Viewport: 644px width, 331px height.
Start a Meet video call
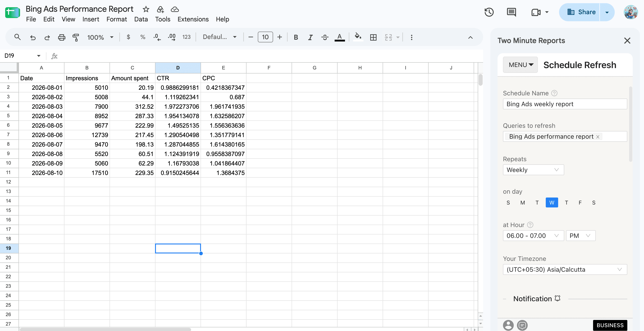[536, 12]
